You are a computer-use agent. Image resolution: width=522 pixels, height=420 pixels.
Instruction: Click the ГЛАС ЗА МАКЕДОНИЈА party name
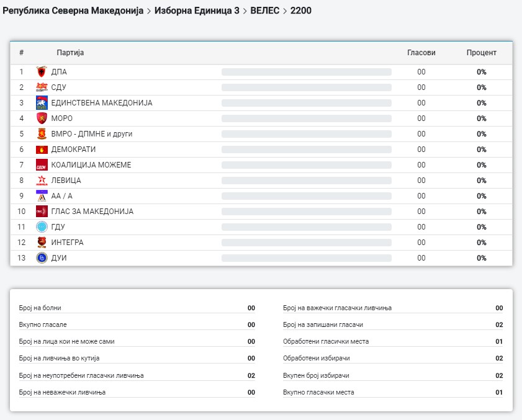tap(92, 212)
